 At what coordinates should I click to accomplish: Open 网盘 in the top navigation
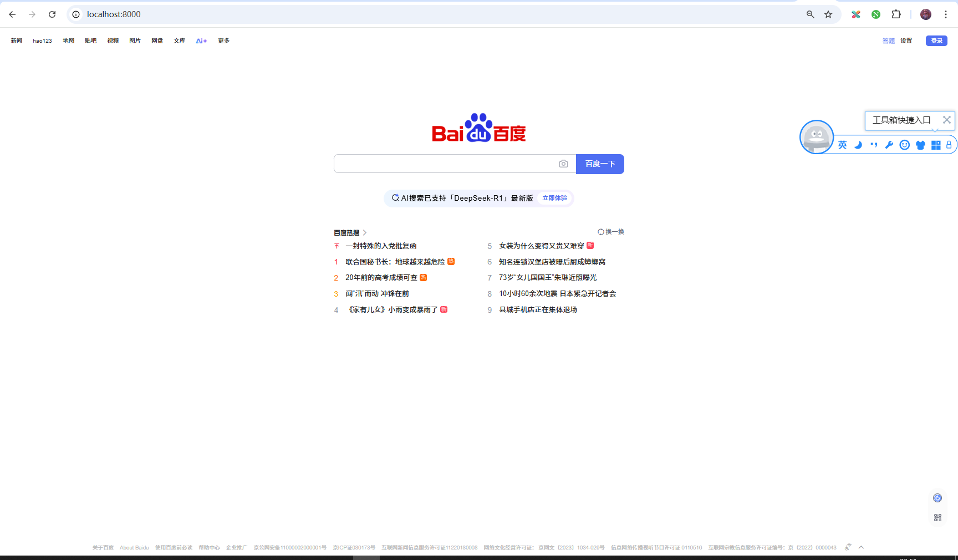pyautogui.click(x=157, y=41)
